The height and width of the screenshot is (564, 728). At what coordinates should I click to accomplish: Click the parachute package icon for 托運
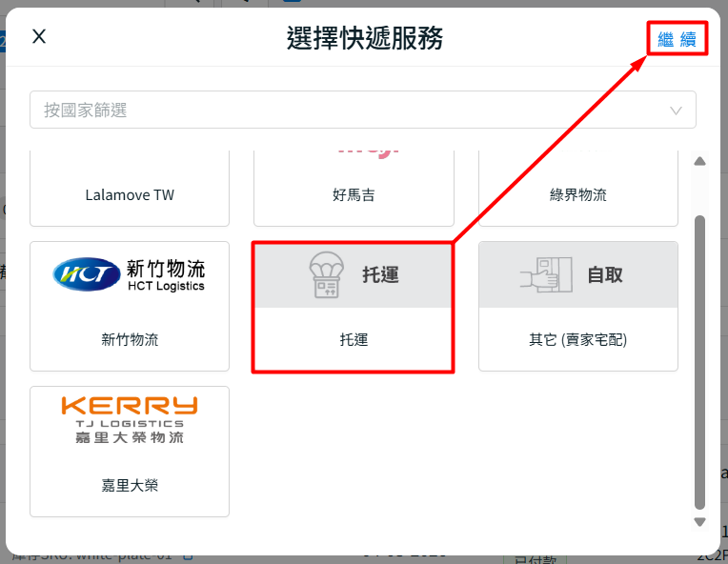(x=326, y=275)
